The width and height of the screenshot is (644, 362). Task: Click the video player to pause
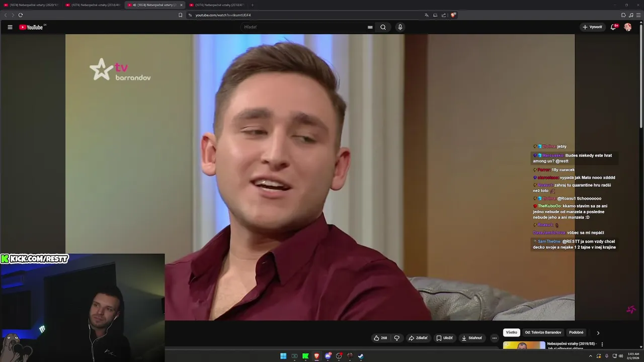tap(320, 177)
